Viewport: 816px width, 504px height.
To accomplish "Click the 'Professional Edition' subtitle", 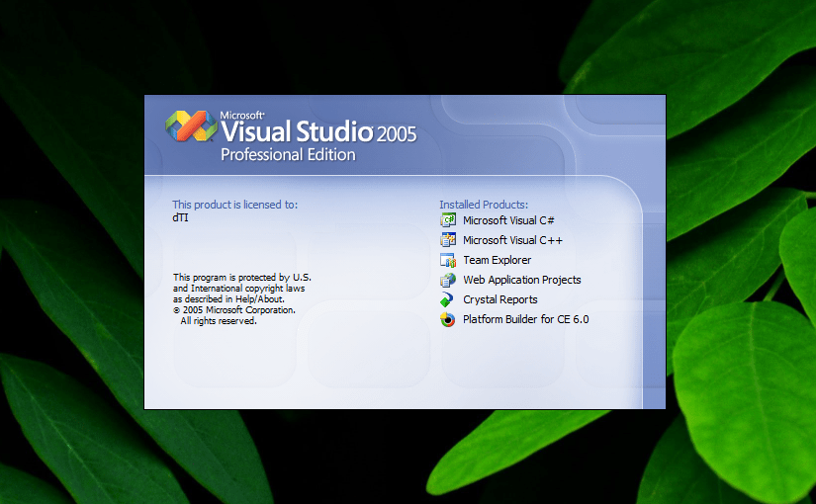I will [x=288, y=154].
